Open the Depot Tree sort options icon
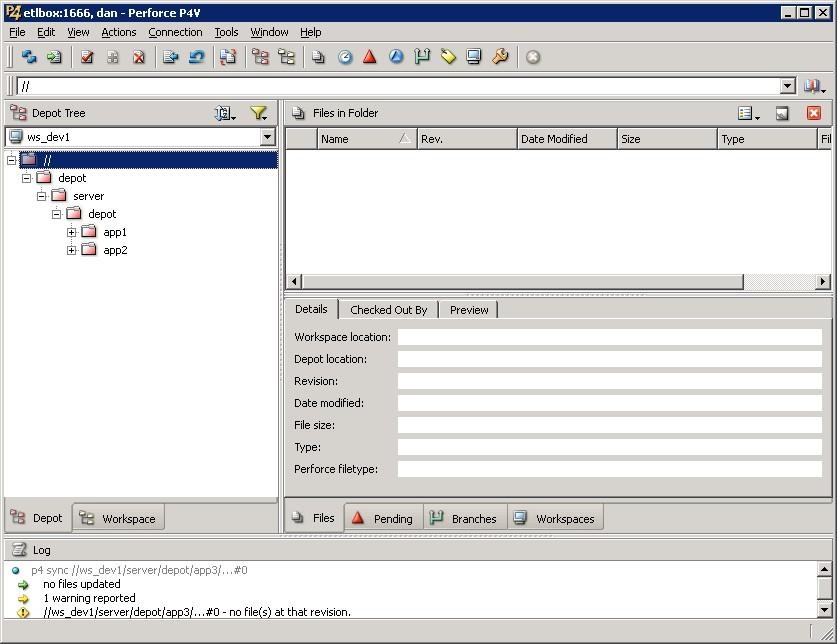The image size is (837, 644). (225, 113)
